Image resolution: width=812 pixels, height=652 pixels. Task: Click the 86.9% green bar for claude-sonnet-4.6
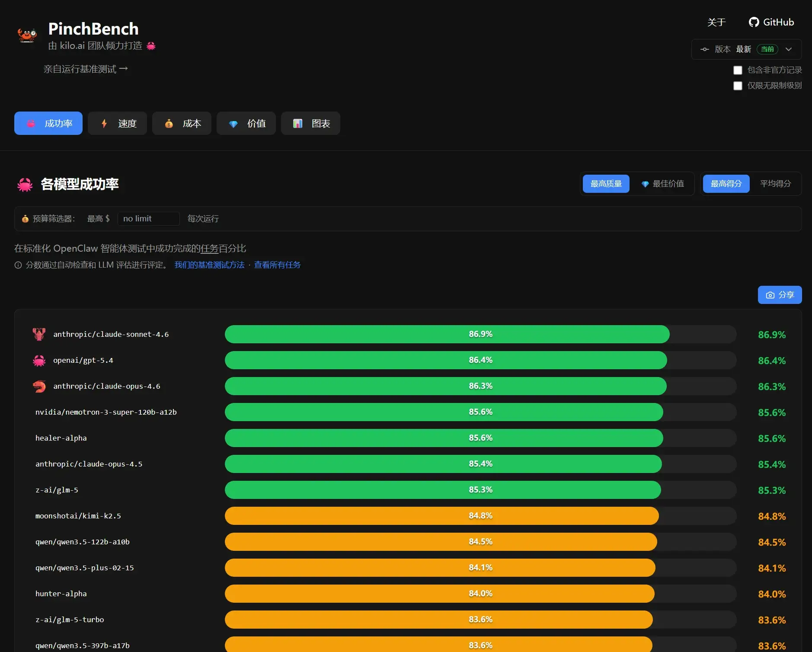[x=447, y=334]
